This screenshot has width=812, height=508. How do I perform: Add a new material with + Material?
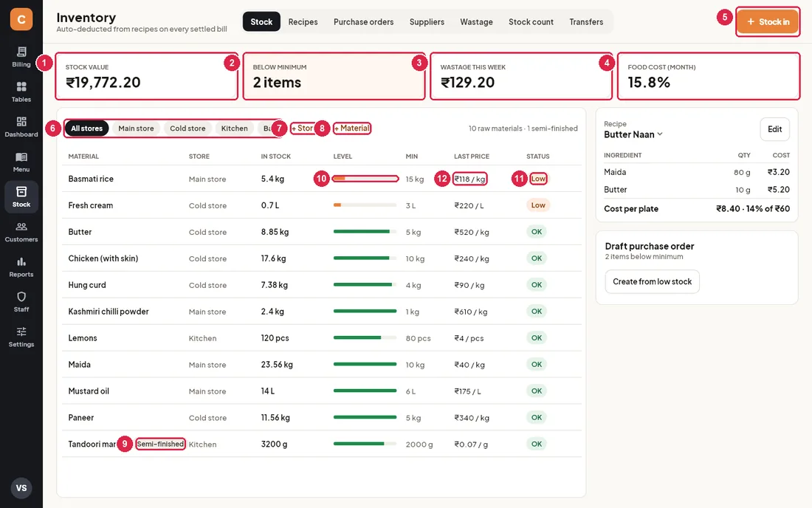click(352, 128)
